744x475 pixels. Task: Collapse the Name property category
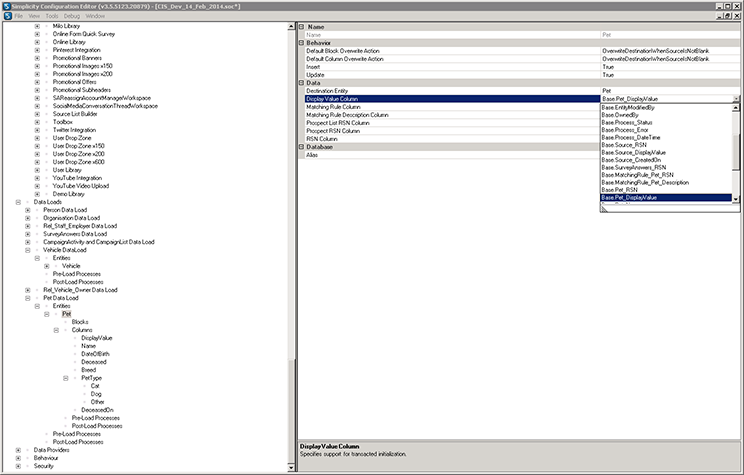coord(301,27)
